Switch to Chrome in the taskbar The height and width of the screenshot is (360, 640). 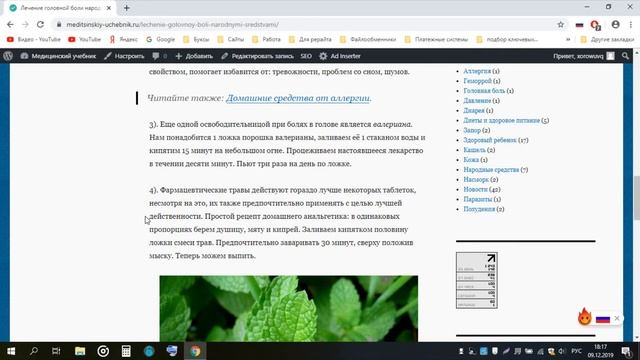pos(195,351)
